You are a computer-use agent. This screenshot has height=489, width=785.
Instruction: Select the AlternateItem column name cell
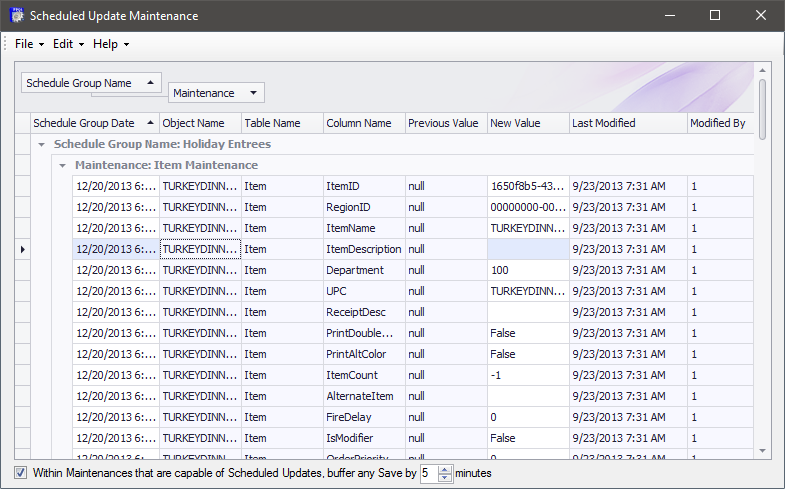coord(364,396)
